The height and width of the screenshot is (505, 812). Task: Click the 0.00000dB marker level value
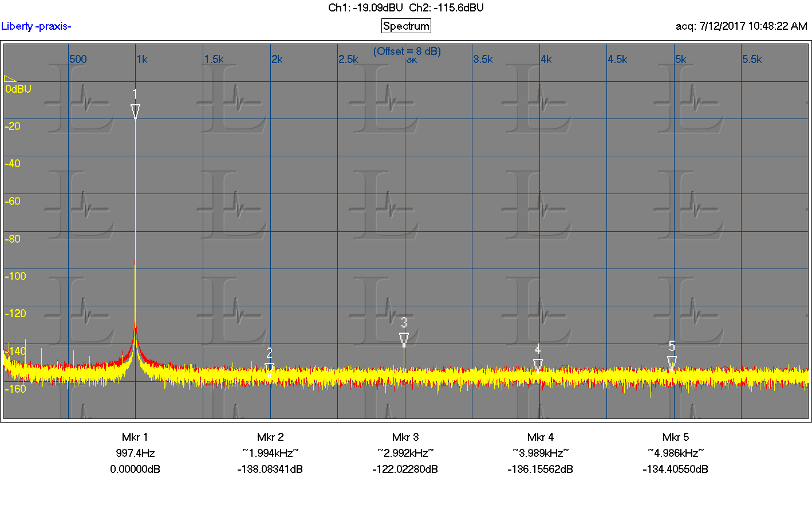[135, 469]
